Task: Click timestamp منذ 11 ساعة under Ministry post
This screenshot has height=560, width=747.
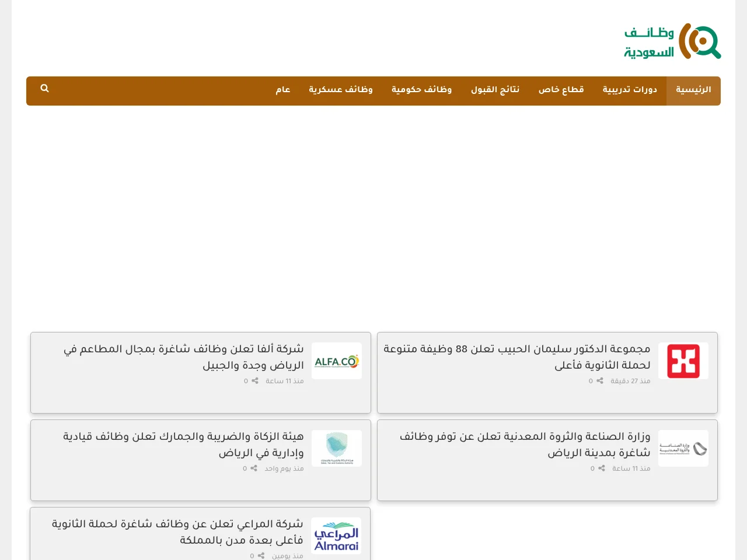Action: pos(631,468)
